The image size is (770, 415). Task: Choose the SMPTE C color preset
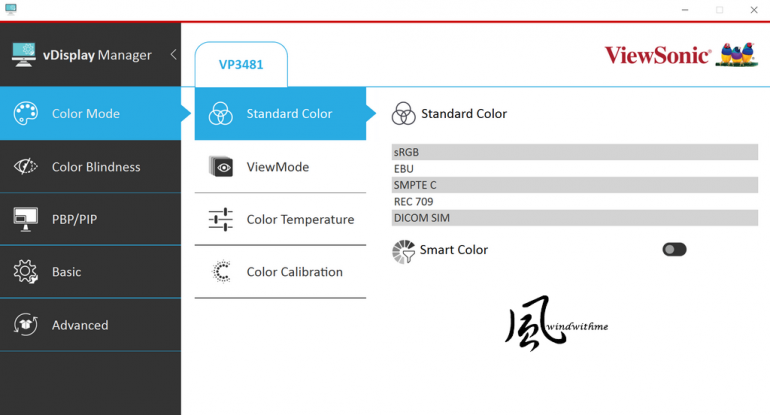575,185
